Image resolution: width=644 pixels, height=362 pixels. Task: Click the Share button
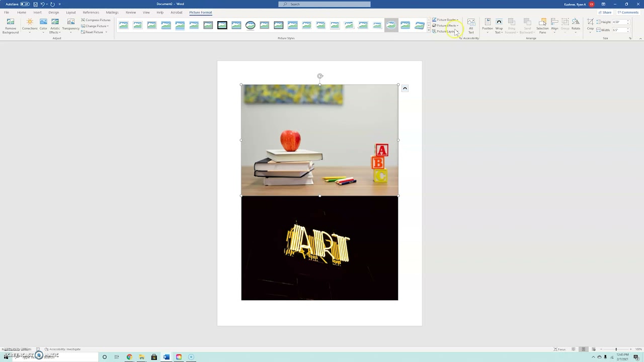[x=605, y=12]
